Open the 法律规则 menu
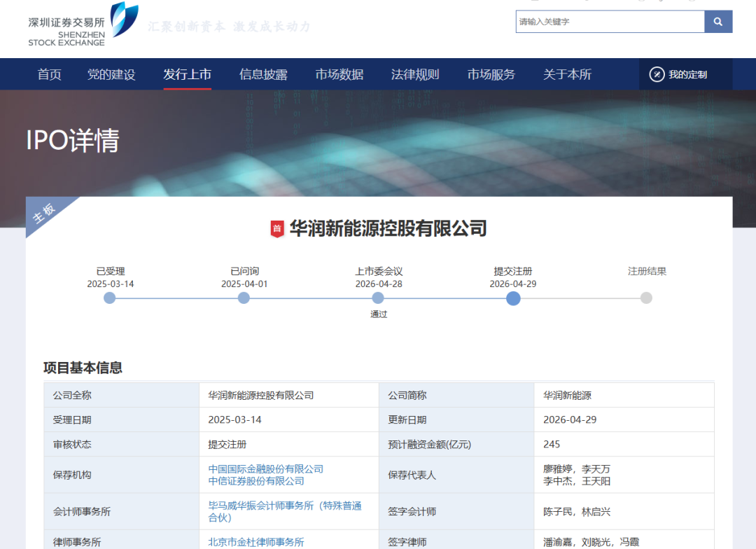 point(415,74)
